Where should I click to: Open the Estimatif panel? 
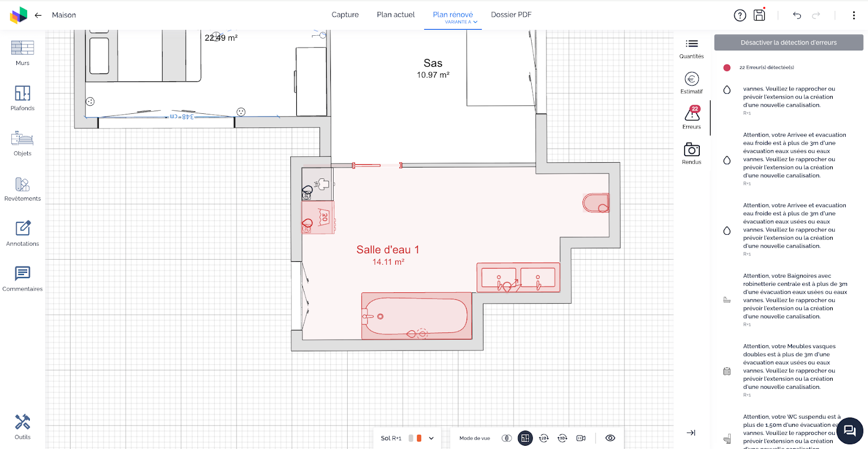tap(691, 84)
